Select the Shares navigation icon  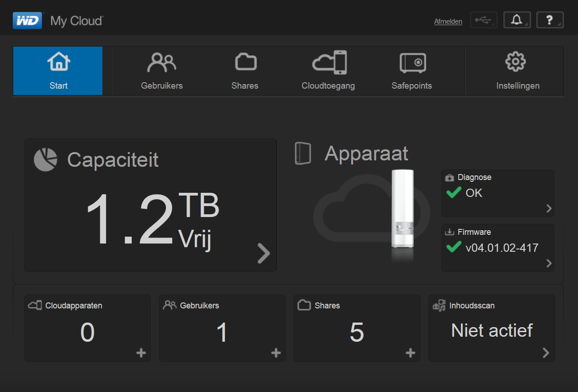pyautogui.click(x=245, y=61)
